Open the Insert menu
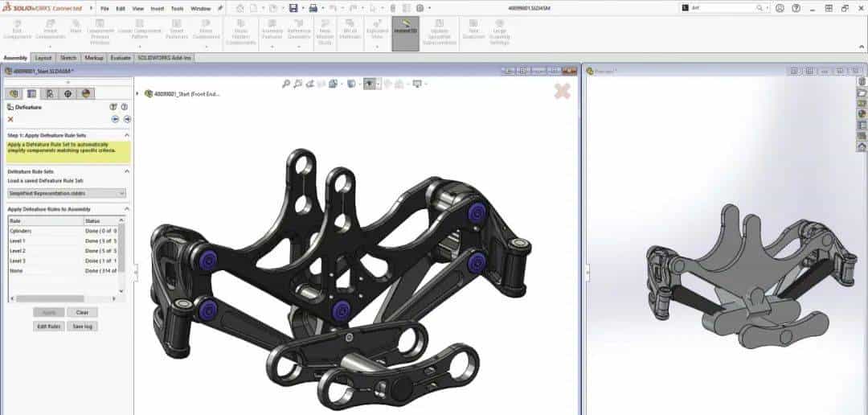This screenshot has height=415, width=868. [x=158, y=8]
